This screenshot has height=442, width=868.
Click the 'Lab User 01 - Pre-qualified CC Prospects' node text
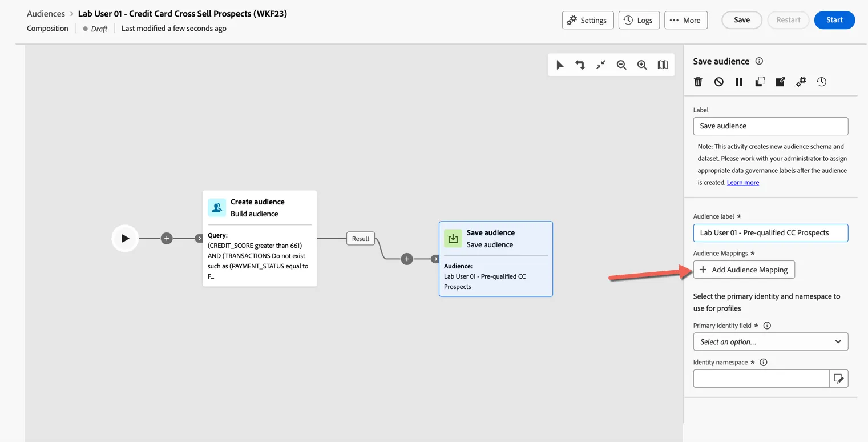pos(485,282)
